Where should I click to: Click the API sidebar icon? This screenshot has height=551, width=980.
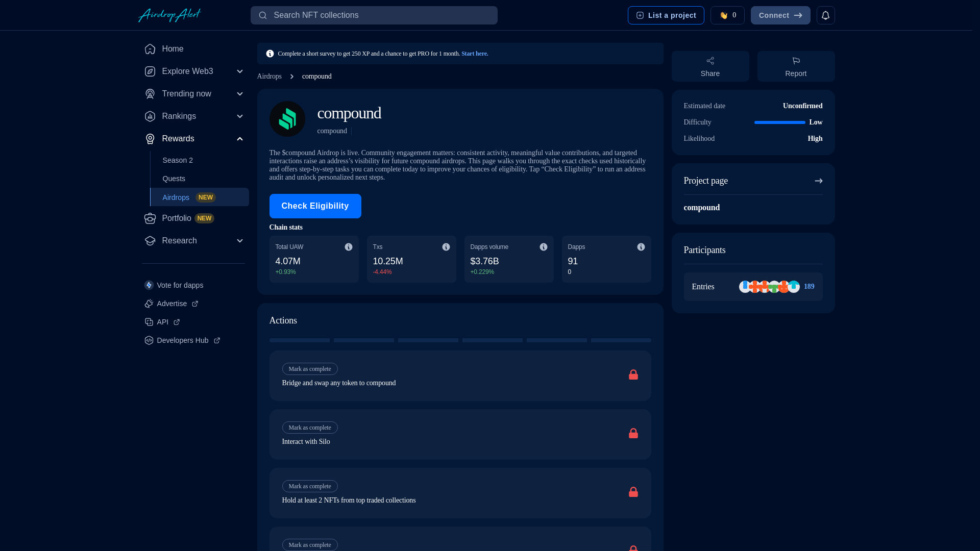149,322
